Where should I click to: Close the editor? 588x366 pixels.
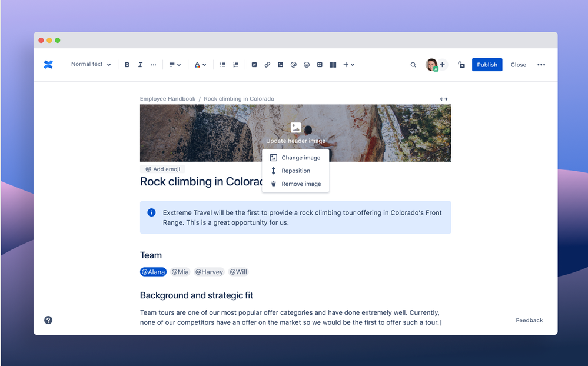[x=518, y=65]
